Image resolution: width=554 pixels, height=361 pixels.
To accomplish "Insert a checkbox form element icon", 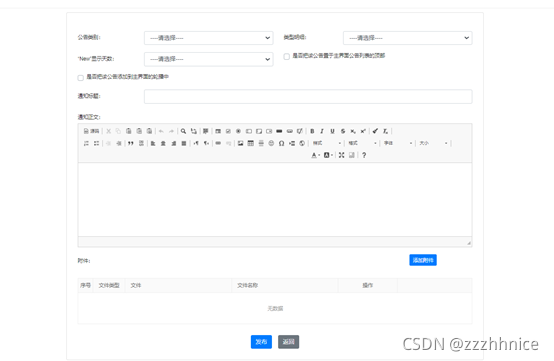I will [x=228, y=131].
